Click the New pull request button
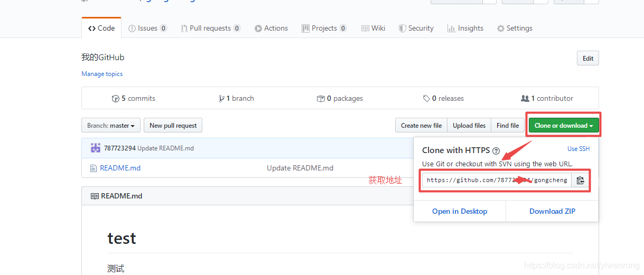The height and width of the screenshot is (275, 644). pyautogui.click(x=173, y=126)
